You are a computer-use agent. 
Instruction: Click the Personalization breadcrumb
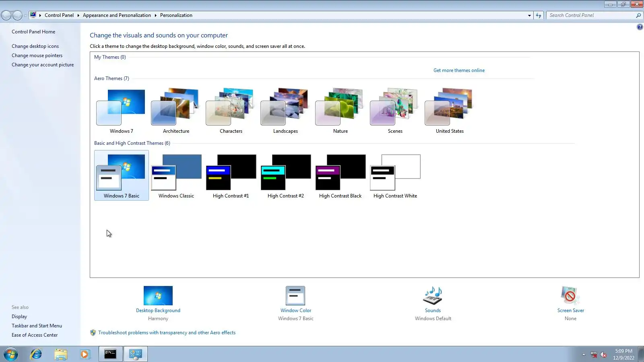[x=176, y=15]
